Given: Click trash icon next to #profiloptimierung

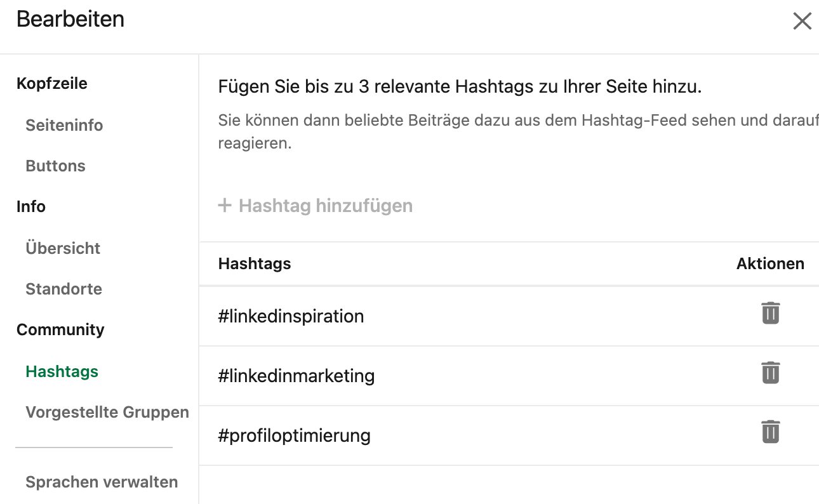Looking at the screenshot, I should tap(770, 432).
